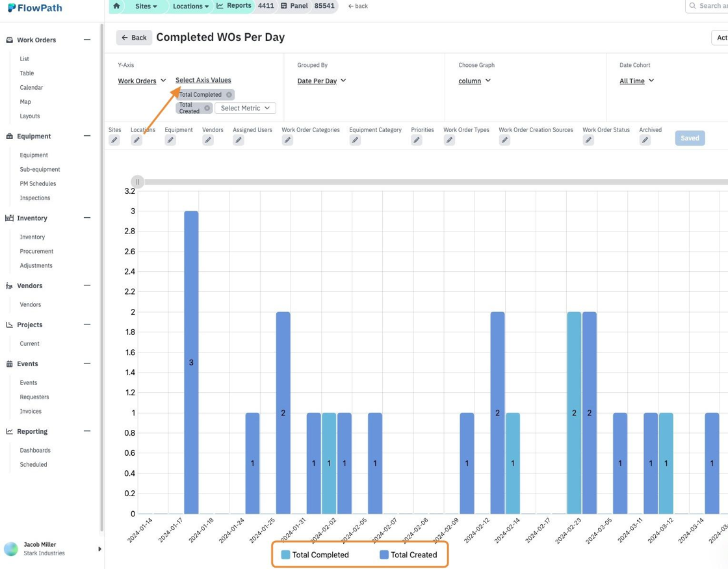Open PM Schedules in sidebar
The width and height of the screenshot is (728, 569).
38,183
